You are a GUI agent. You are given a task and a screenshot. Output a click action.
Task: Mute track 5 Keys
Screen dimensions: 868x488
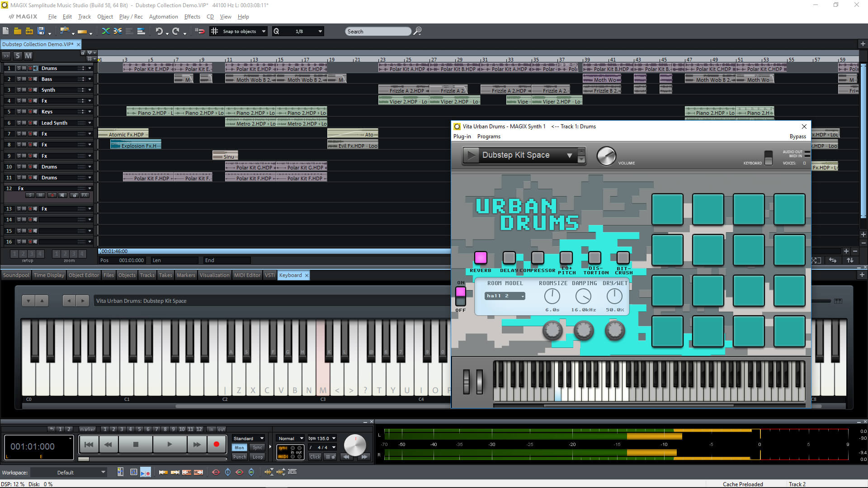click(24, 112)
